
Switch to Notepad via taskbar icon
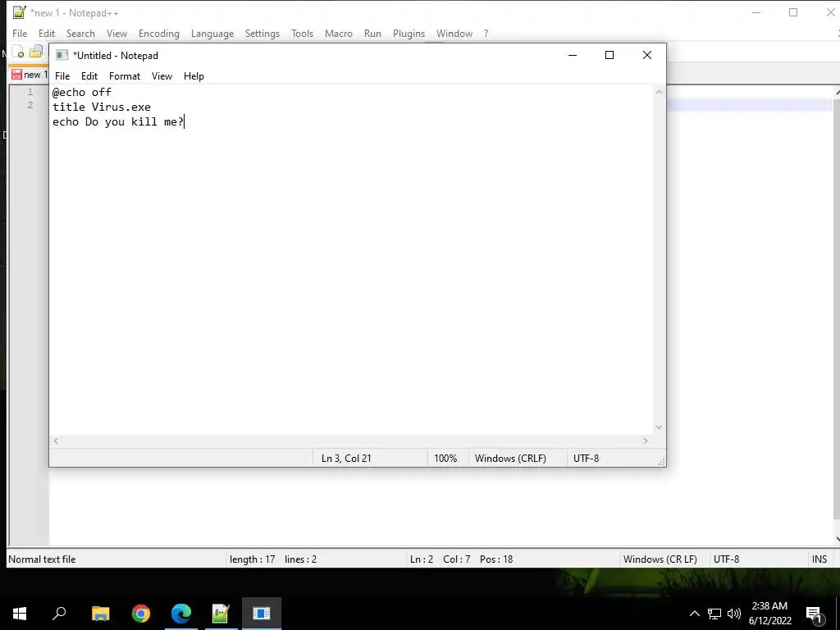tap(262, 614)
